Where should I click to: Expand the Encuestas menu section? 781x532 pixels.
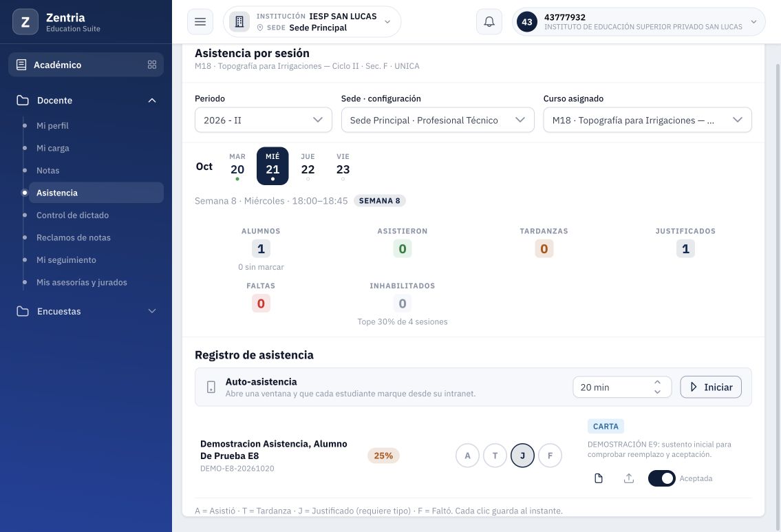(152, 311)
